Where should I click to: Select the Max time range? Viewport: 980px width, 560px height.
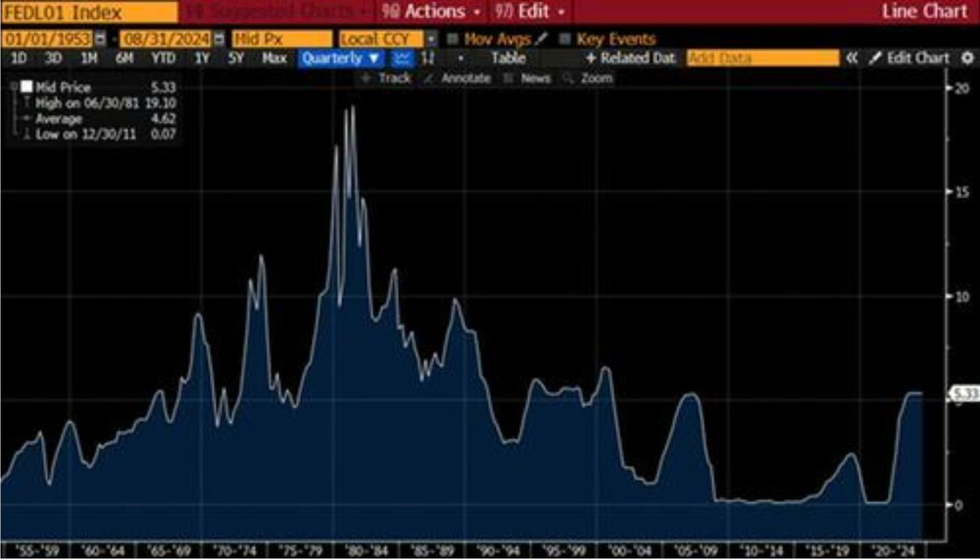[274, 58]
